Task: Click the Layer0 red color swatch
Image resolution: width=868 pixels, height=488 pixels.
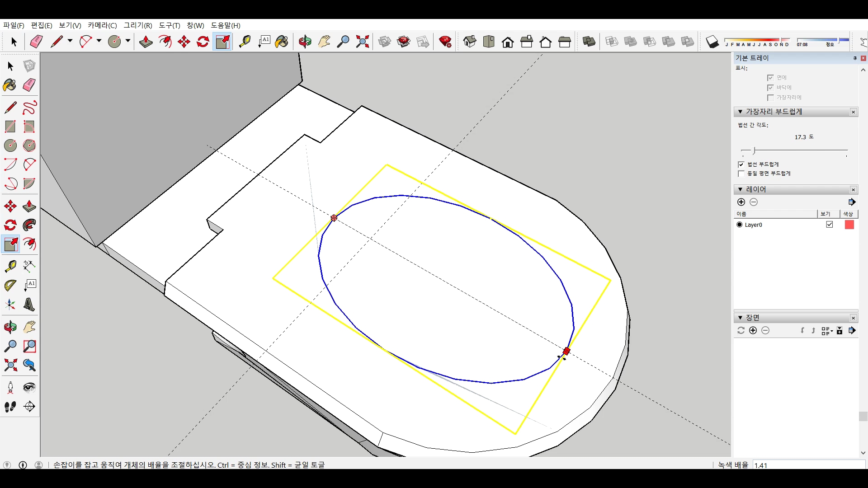Action: click(849, 225)
